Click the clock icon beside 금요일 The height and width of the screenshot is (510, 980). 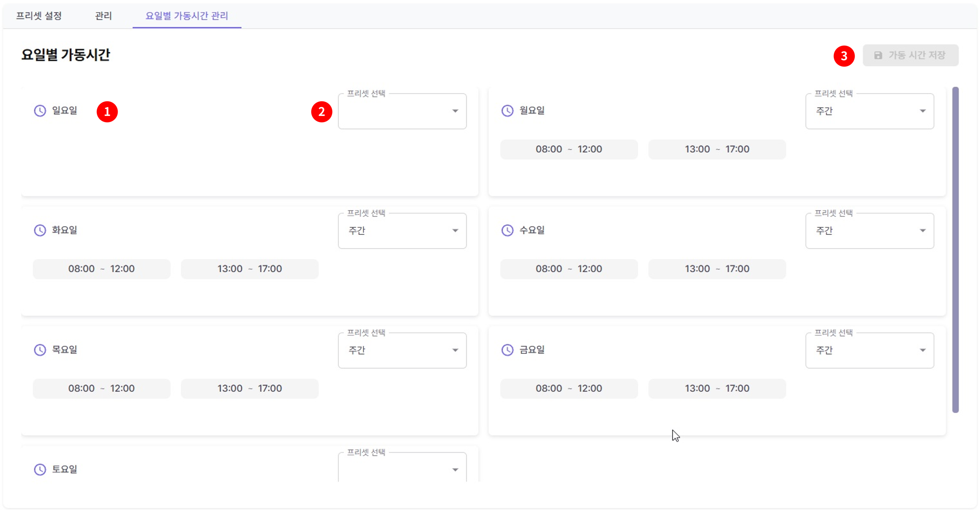point(507,350)
